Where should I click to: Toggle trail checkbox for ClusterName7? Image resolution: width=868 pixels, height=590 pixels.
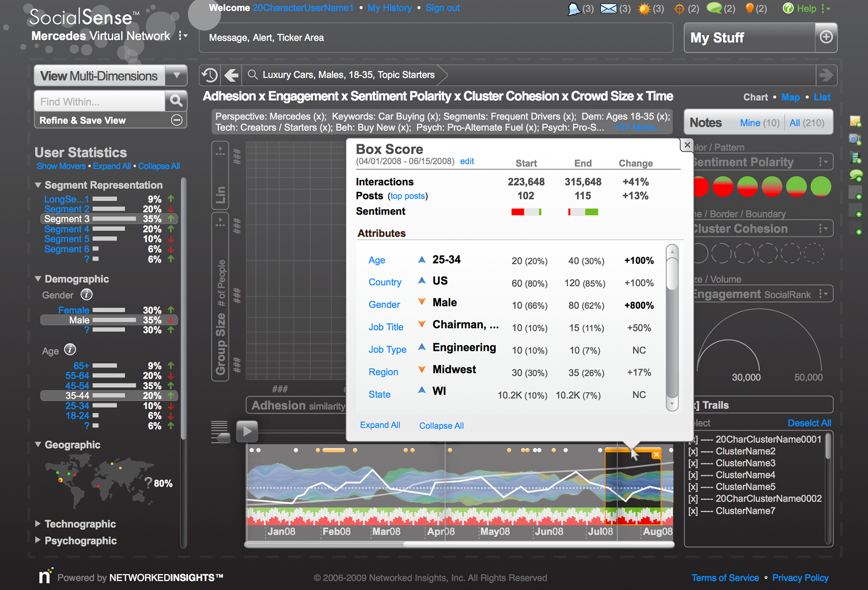693,511
